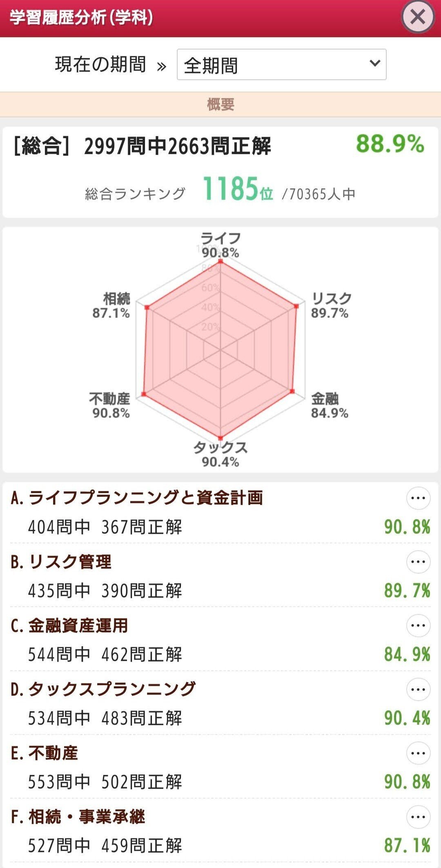441x868 pixels.
Task: Click the 金融 84.9% axis label
Action: (329, 404)
